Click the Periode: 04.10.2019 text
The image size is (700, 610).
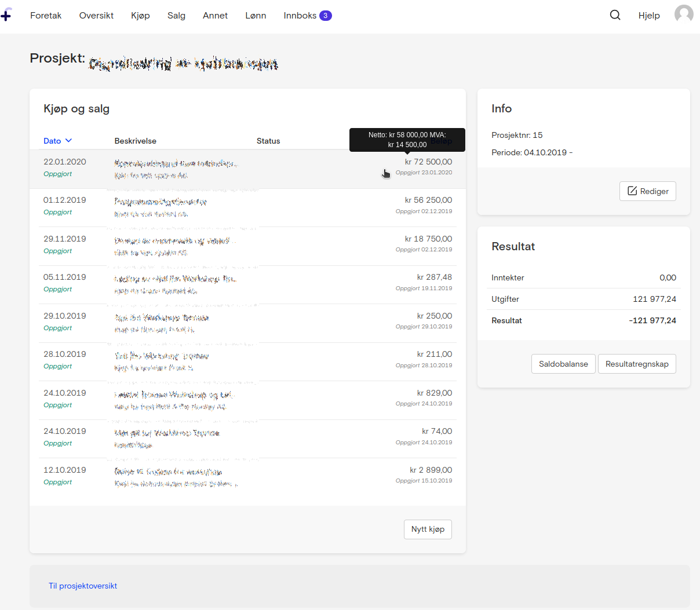[x=532, y=152]
